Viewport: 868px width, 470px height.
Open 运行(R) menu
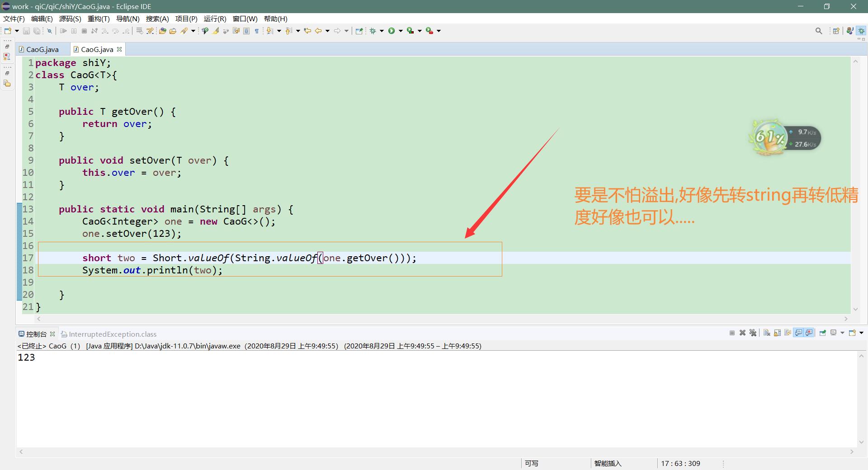(x=215, y=19)
